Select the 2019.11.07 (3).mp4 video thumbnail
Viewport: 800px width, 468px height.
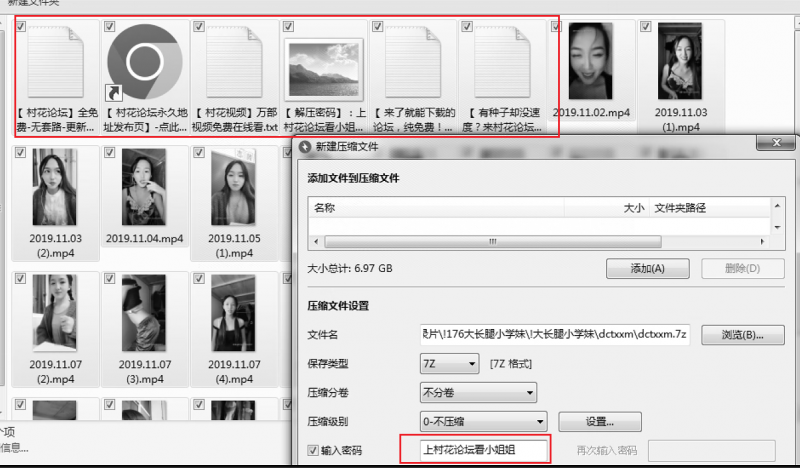(x=144, y=313)
